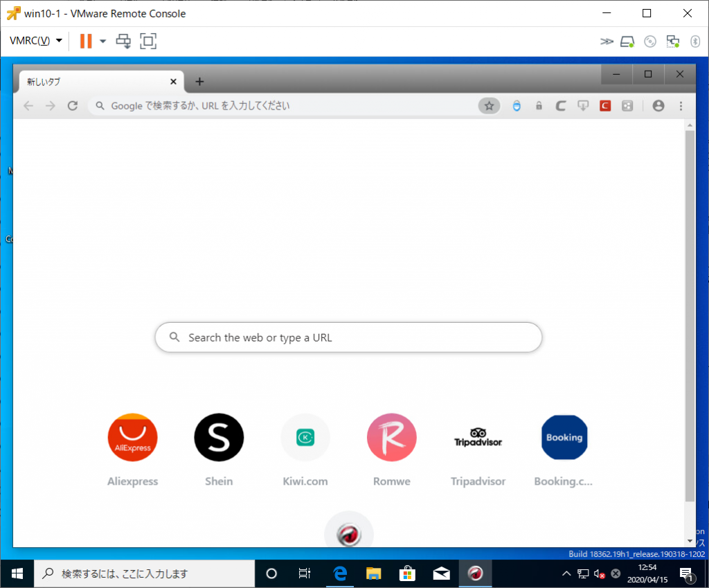Open File Explorer from the taskbar
This screenshot has height=588, width=709.
click(373, 573)
